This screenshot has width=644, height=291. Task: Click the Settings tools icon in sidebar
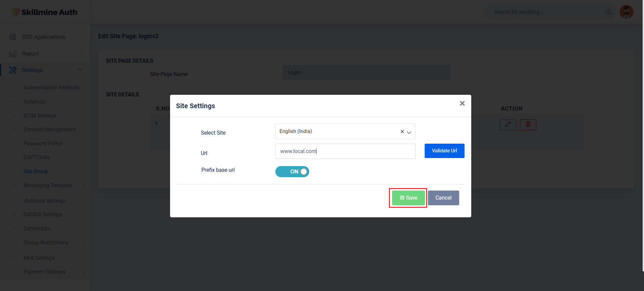click(x=13, y=70)
